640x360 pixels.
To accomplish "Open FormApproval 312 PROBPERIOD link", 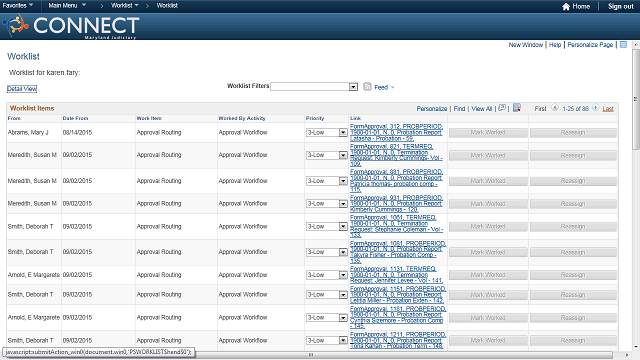I will (x=396, y=133).
